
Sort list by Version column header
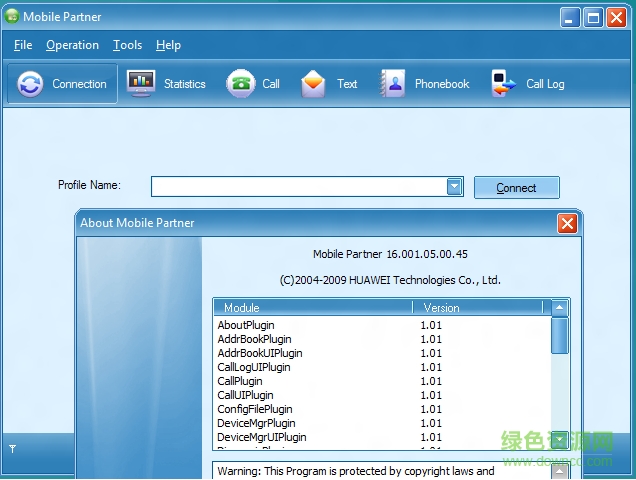point(480,308)
